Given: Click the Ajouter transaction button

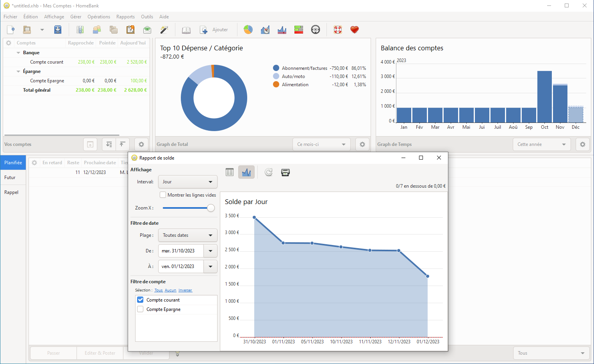Looking at the screenshot, I should point(214,30).
